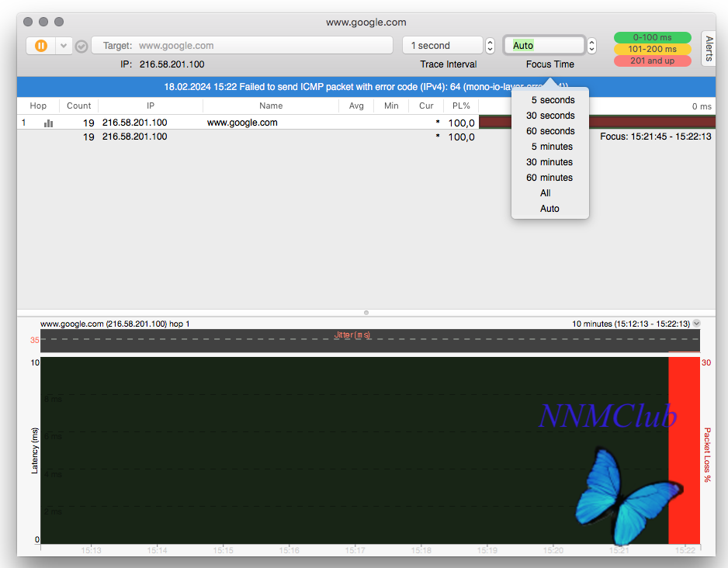Pause the trace with the orange button
The width and height of the screenshot is (728, 568).
pos(41,46)
